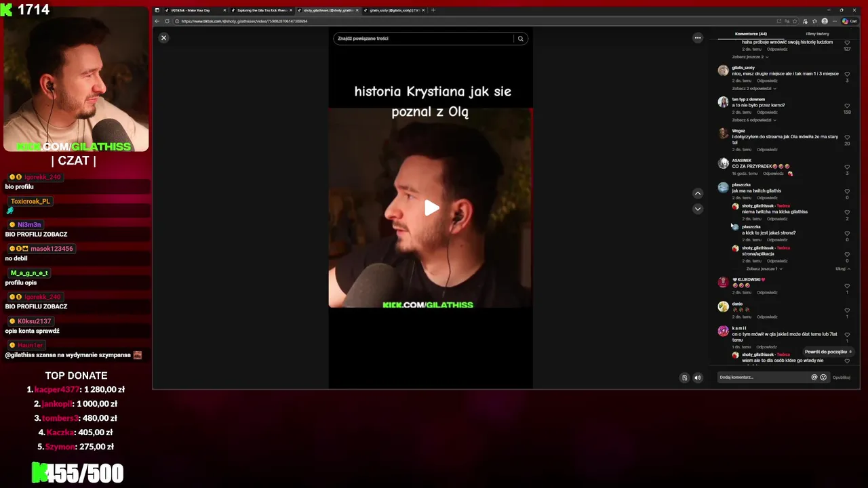Like danio's comment
The image size is (868, 488).
tap(847, 310)
